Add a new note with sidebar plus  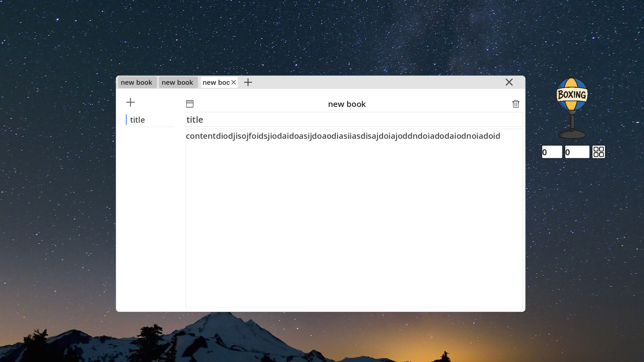130,102
